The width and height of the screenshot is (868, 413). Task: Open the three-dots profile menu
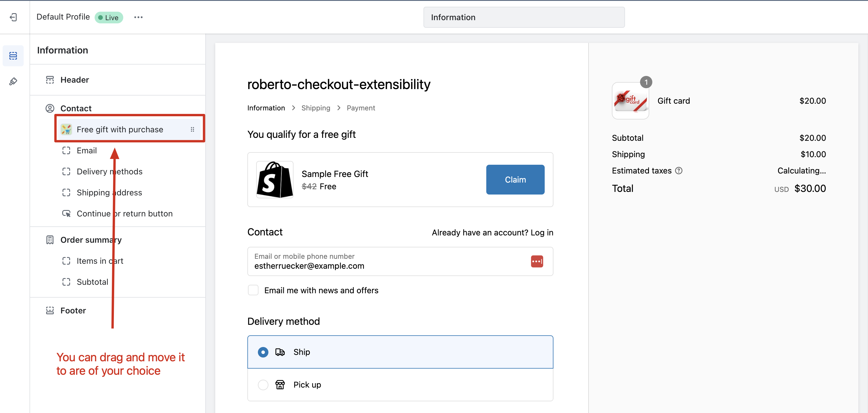pos(138,17)
